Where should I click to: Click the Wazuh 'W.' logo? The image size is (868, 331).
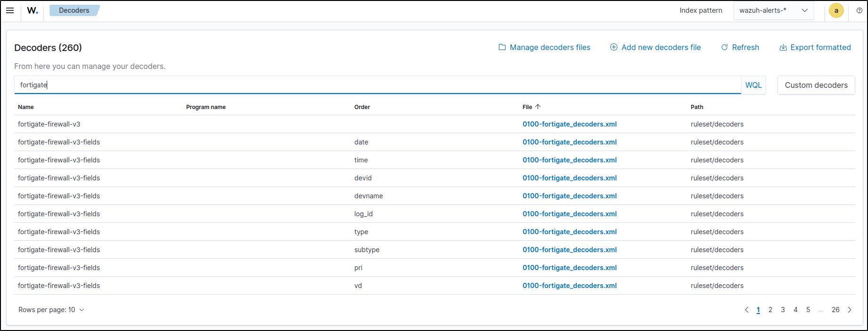coord(33,10)
